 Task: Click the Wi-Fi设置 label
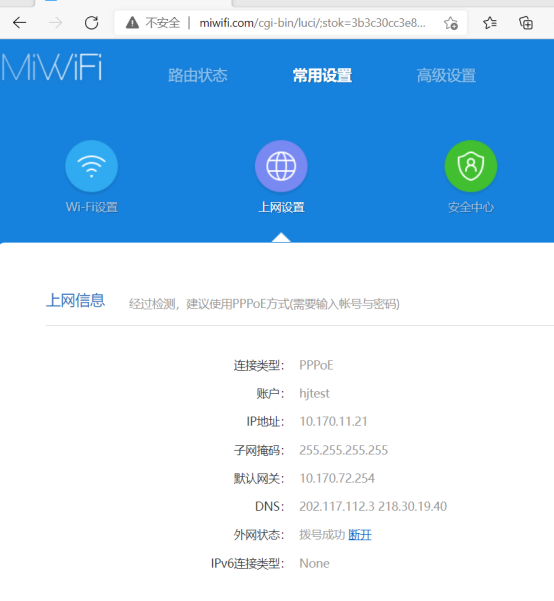(x=92, y=207)
